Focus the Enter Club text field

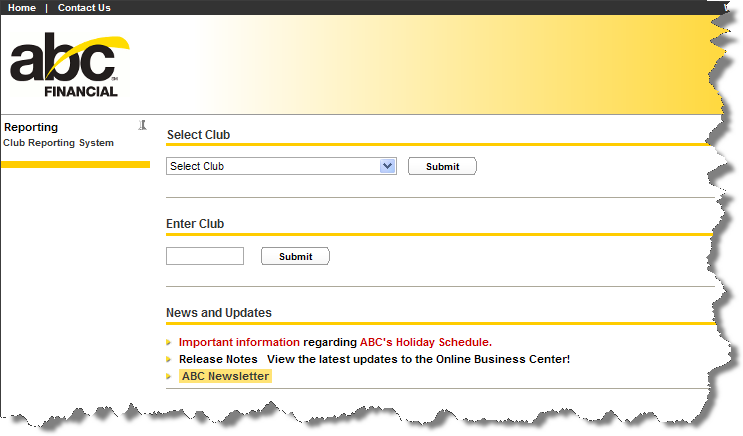(205, 256)
